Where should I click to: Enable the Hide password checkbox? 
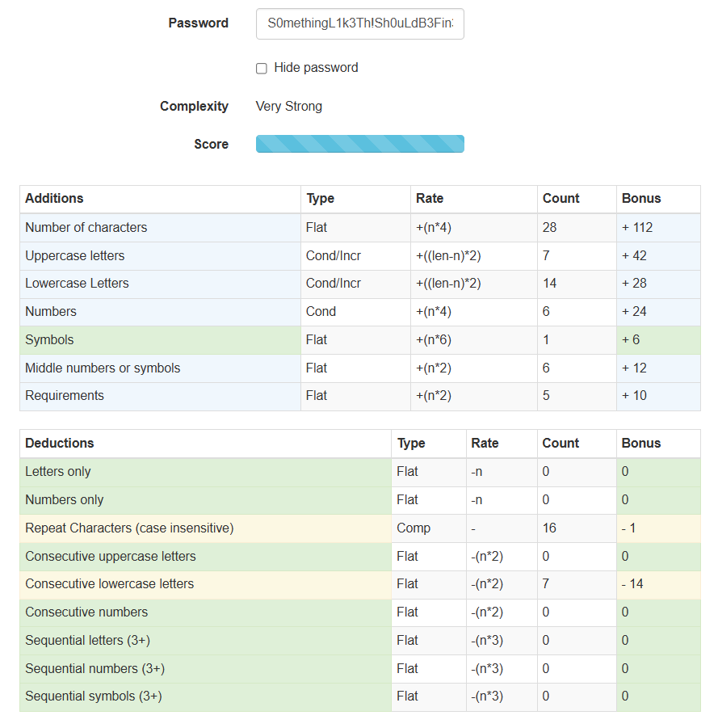[262, 69]
